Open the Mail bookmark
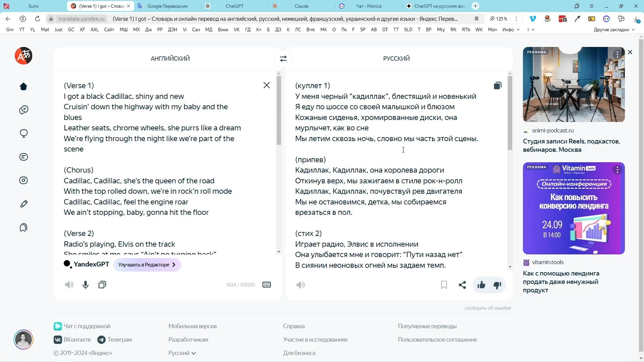 pyautogui.click(x=45, y=29)
